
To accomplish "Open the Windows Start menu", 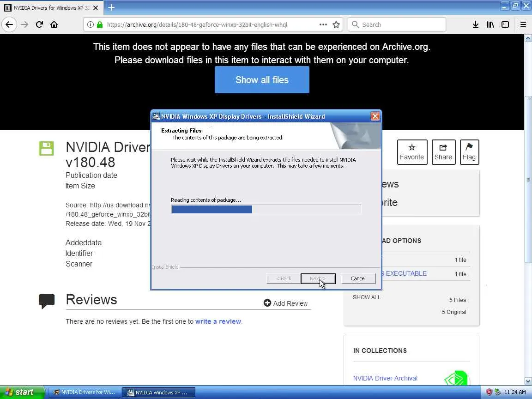I will pyautogui.click(x=22, y=392).
